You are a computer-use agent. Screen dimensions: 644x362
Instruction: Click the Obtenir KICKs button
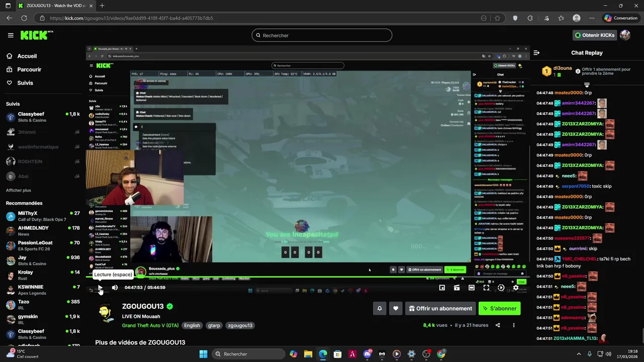595,35
